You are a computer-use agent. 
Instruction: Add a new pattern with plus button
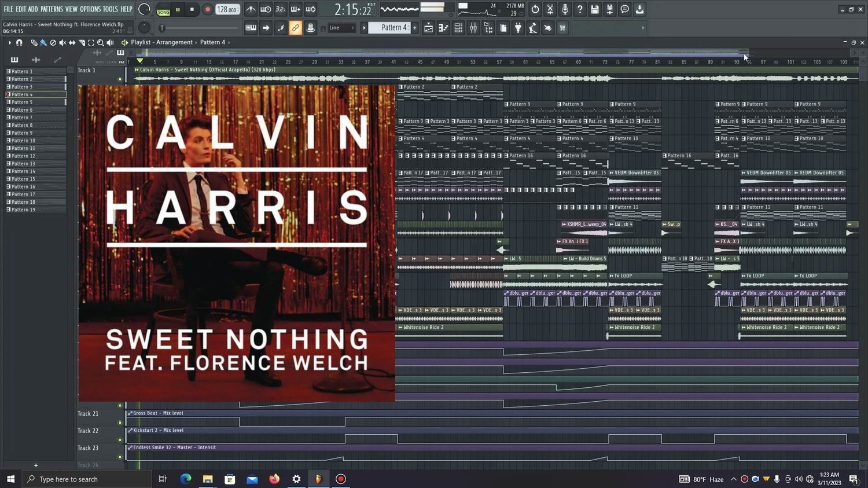tap(414, 28)
